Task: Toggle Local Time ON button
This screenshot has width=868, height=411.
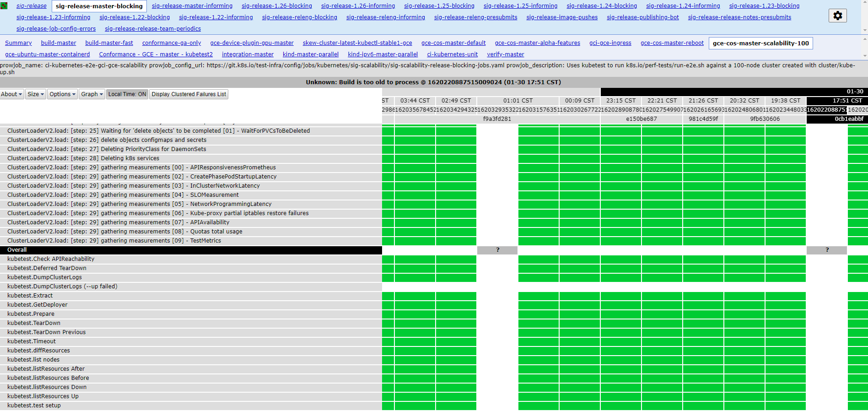Action: [127, 94]
